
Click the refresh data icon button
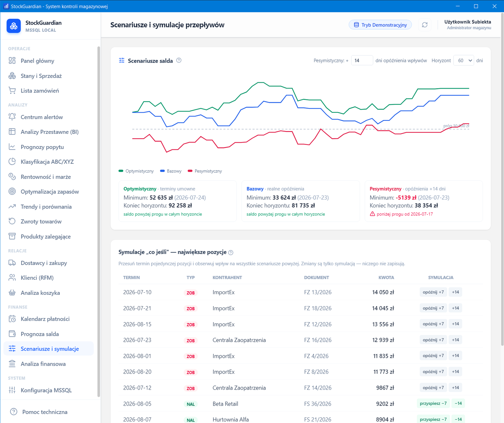pos(425,25)
